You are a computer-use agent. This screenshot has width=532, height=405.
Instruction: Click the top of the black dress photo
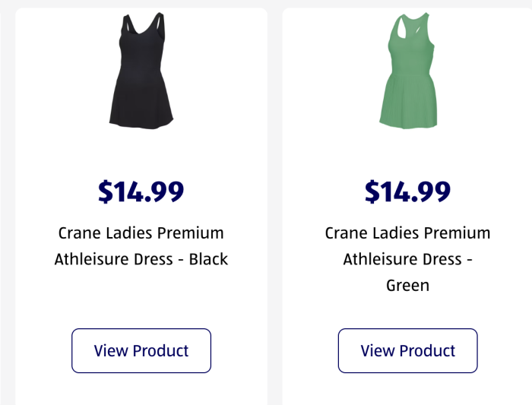coord(141,42)
